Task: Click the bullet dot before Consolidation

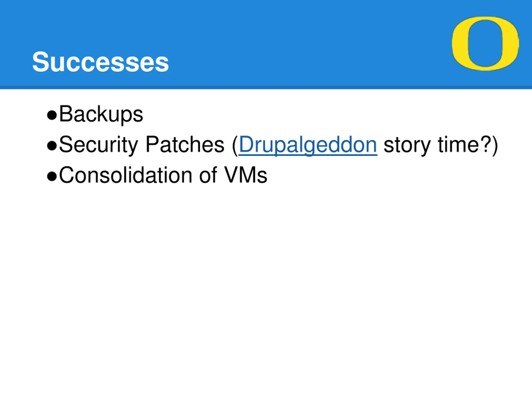Action: coord(52,176)
